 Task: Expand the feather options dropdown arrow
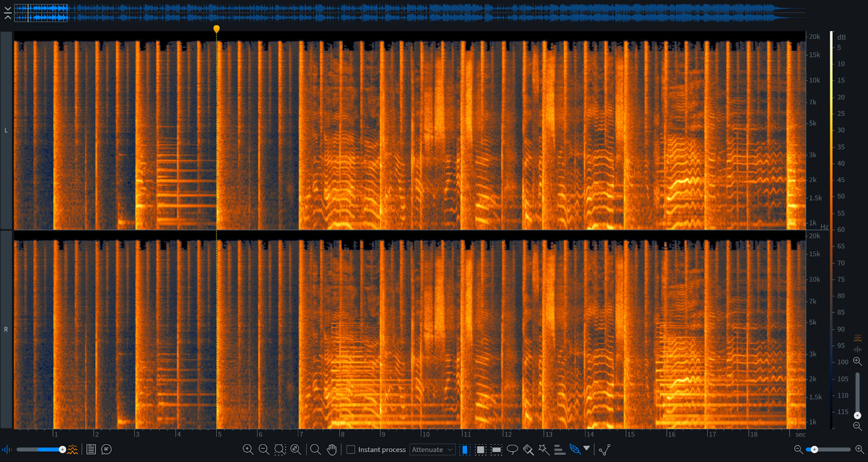tap(586, 448)
